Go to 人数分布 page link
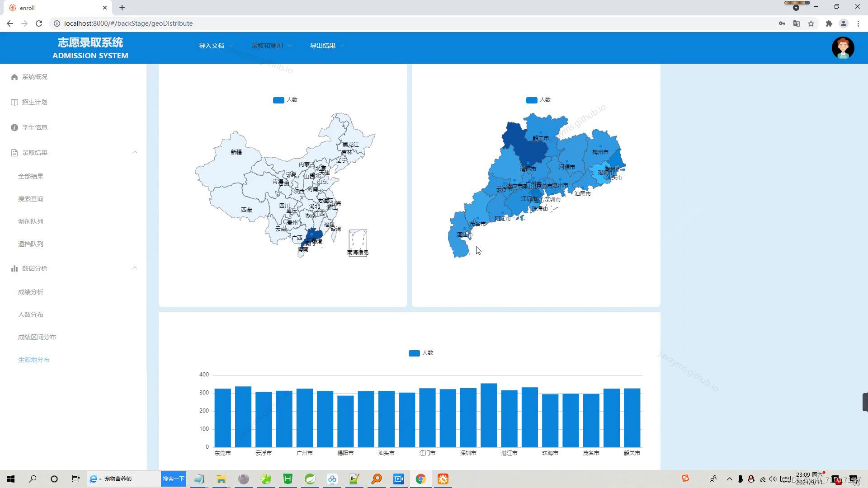868x488 pixels. [31, 314]
